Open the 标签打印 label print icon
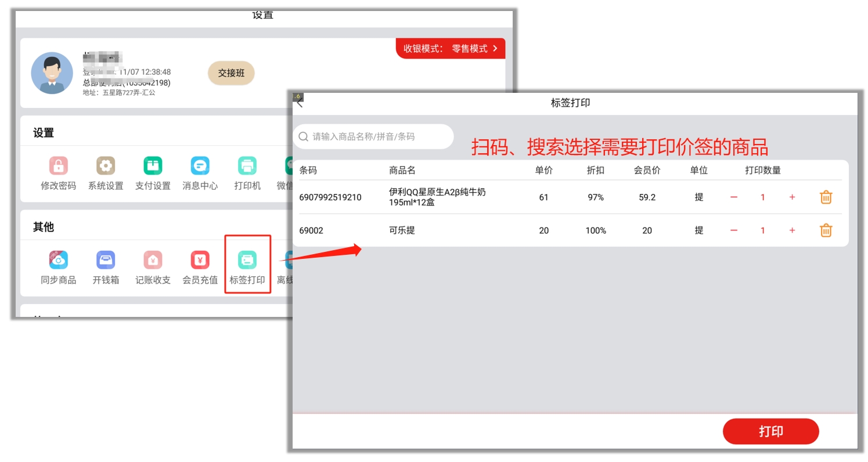Image resolution: width=868 pixels, height=462 pixels. (247, 261)
